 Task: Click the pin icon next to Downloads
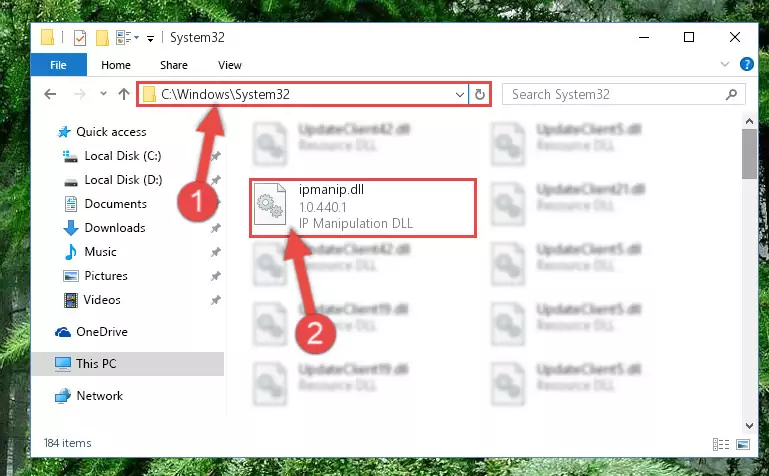click(215, 228)
